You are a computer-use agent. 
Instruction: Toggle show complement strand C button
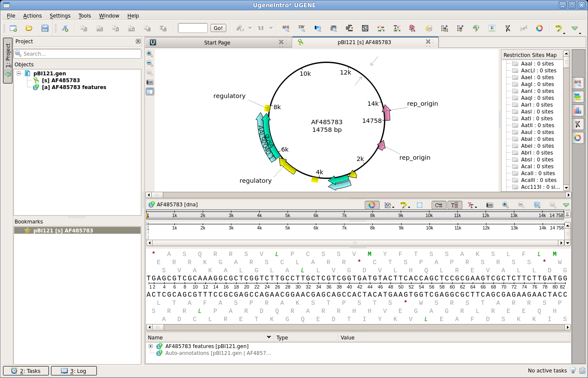[439, 205]
